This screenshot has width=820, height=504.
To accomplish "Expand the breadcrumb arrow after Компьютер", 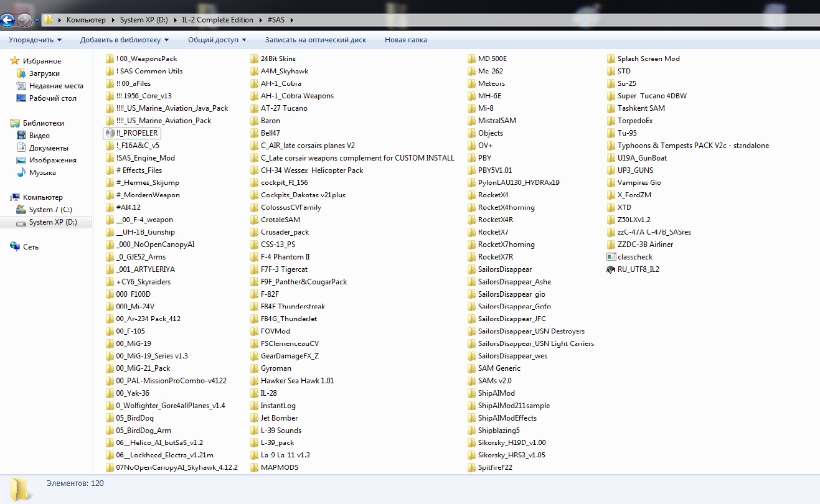I will (113, 20).
